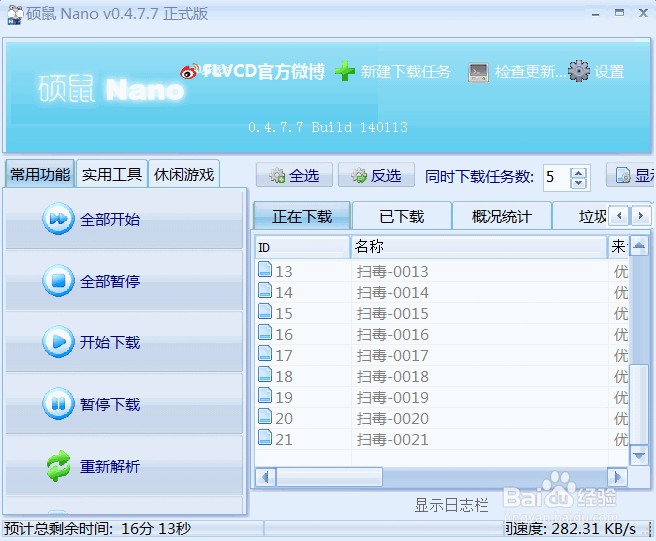
Task: Create a new download task 新建下载任务
Action: point(405,72)
